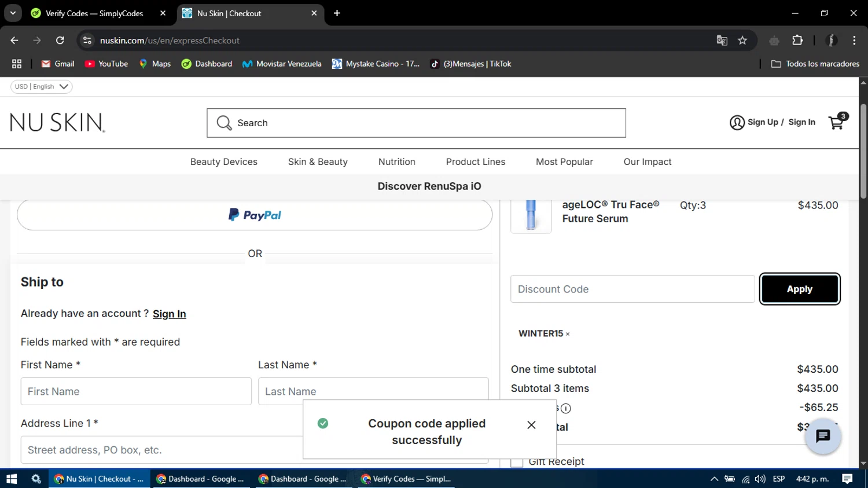The width and height of the screenshot is (868, 488).
Task: Click the Last Name field
Action: (373, 391)
